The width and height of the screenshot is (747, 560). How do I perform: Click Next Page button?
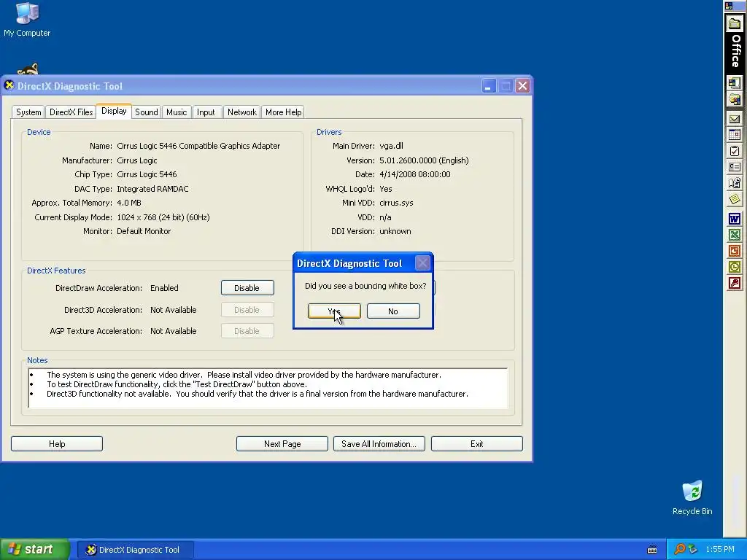tap(282, 444)
